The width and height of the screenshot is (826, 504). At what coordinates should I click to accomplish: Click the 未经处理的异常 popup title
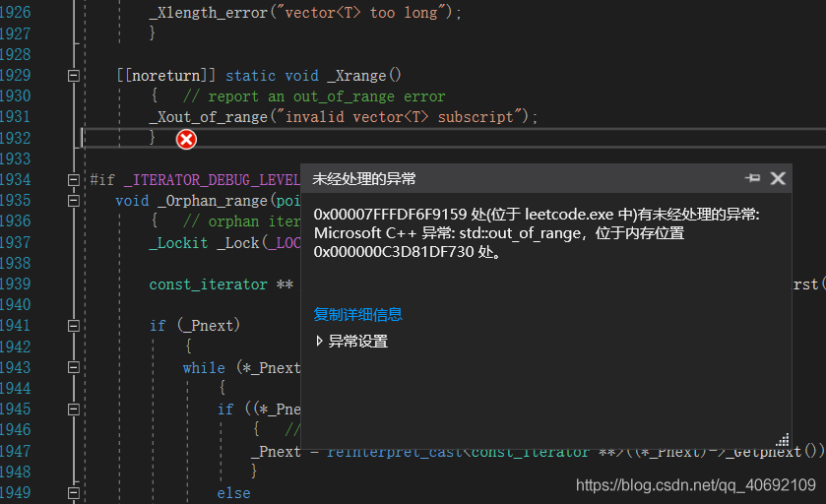coord(364,179)
